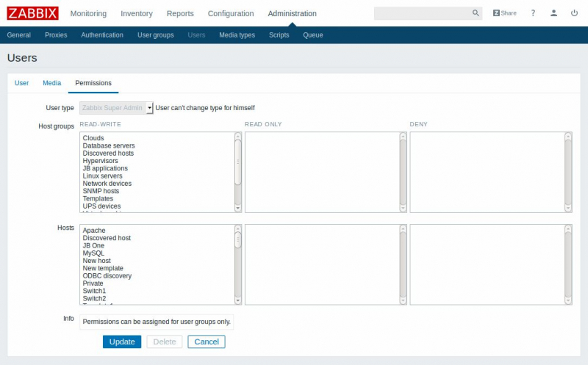Expand the User type dropdown
The height and width of the screenshot is (365, 588).
pyautogui.click(x=149, y=108)
